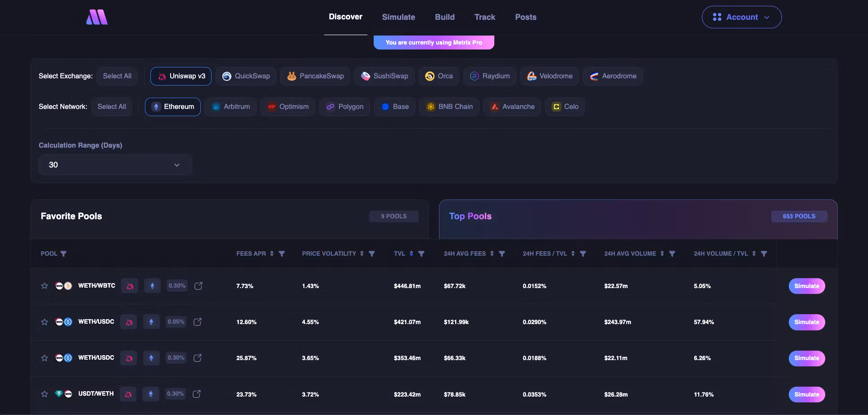
Task: Sort by Fees APR arrows
Action: [x=272, y=254]
